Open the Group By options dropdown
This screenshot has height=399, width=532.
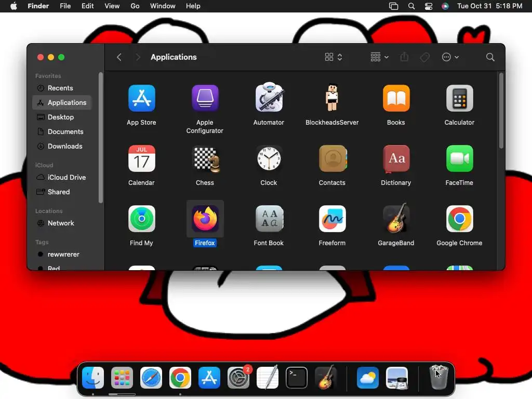(379, 57)
